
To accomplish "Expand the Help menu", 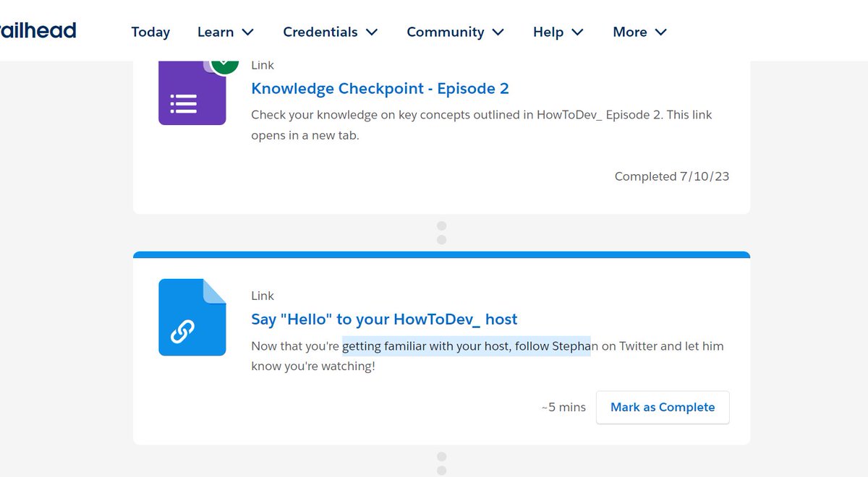I will (x=558, y=32).
